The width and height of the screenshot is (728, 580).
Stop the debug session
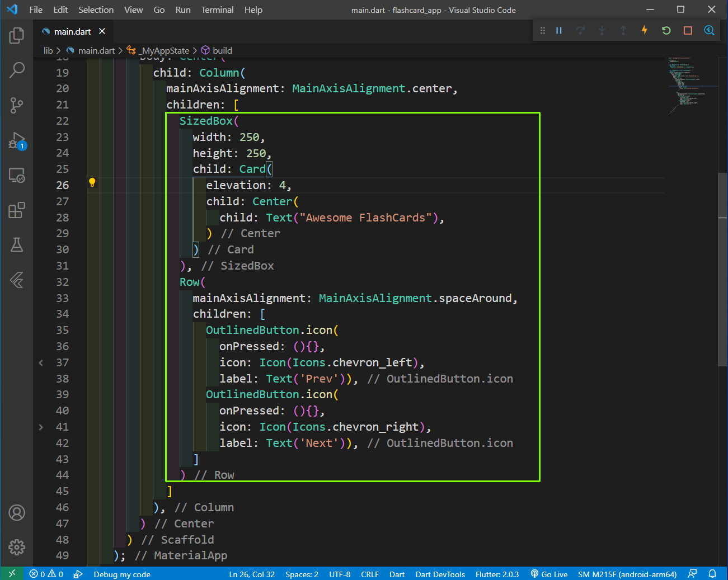[688, 31]
